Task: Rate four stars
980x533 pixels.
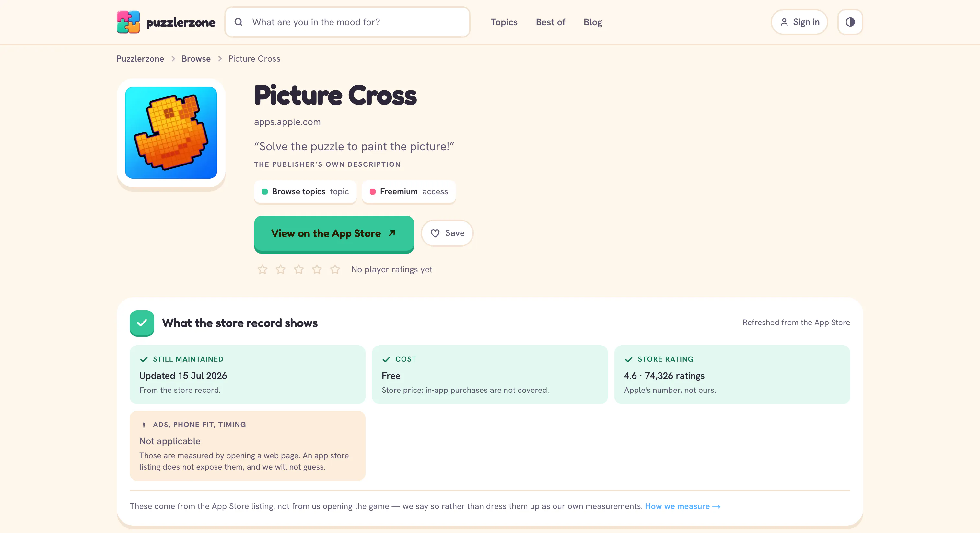Action: [317, 269]
